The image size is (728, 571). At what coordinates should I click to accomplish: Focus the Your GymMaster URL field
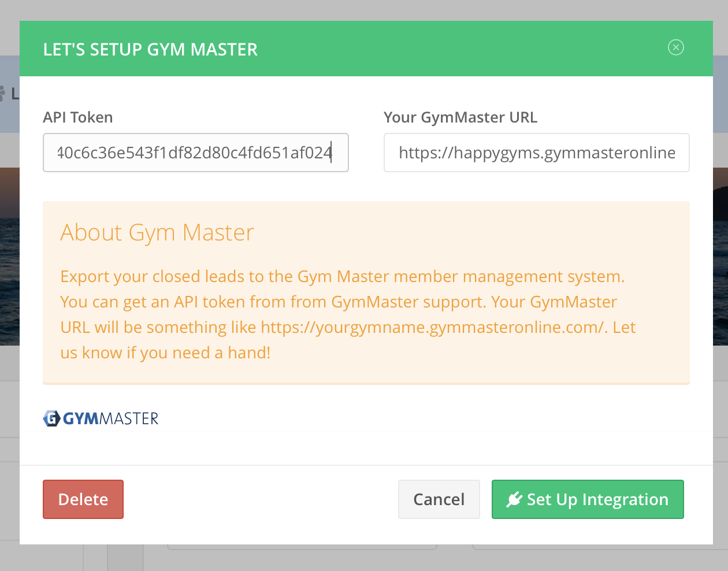(536, 153)
